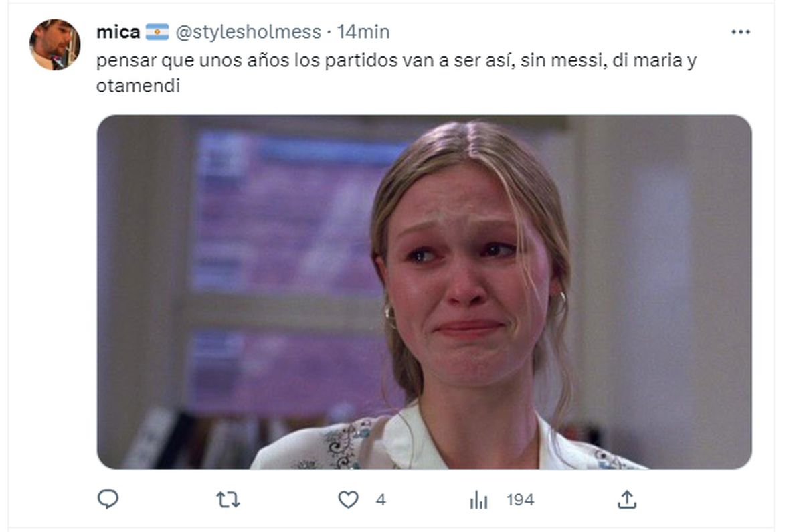Screen dimensions: 803x532
Task: Like the tweet with the heart icon
Action: click(348, 499)
